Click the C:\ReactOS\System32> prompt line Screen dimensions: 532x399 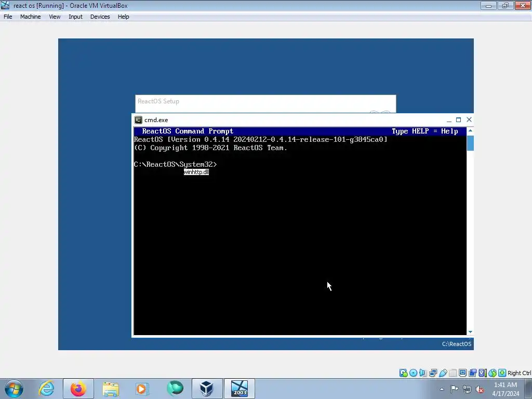point(175,164)
